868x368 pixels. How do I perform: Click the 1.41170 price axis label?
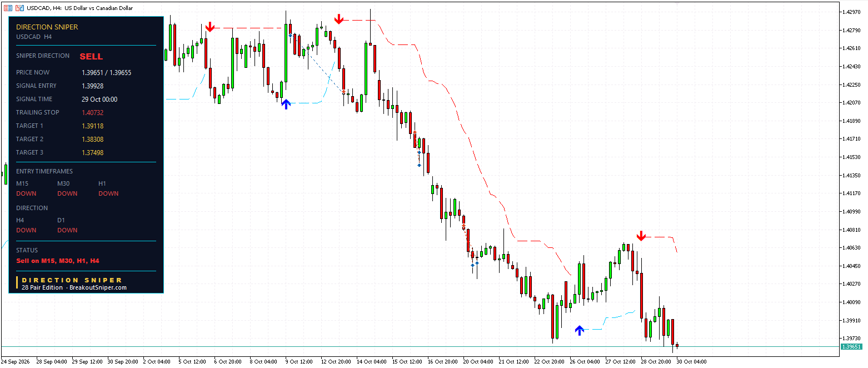click(852, 193)
